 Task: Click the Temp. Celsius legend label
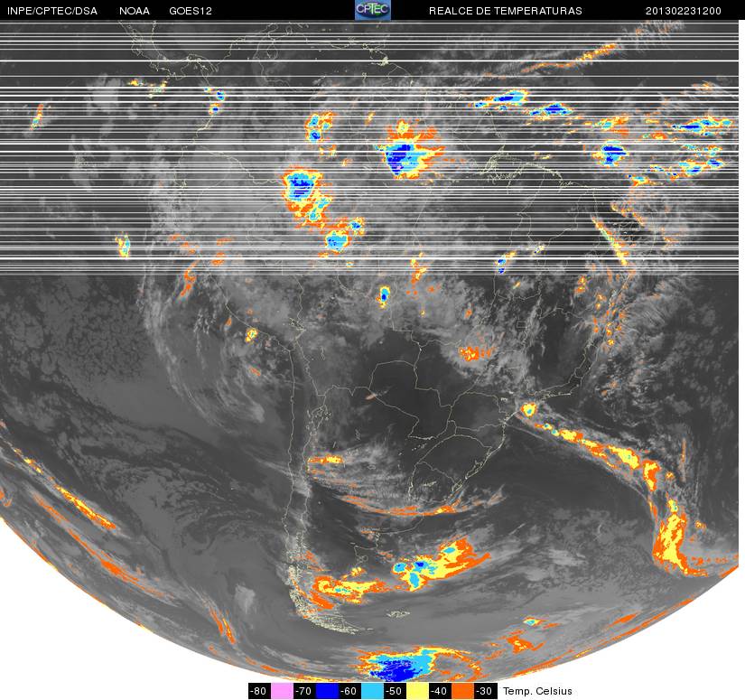[x=537, y=691]
